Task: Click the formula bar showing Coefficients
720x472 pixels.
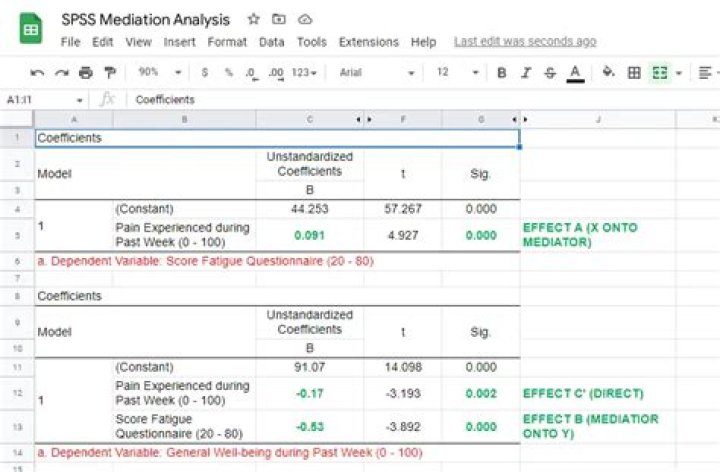Action: tap(400, 100)
